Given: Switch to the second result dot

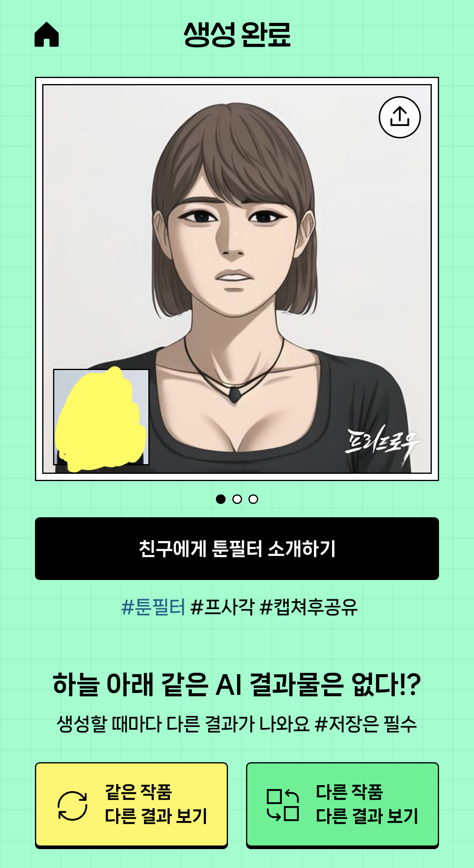Looking at the screenshot, I should coord(237,499).
